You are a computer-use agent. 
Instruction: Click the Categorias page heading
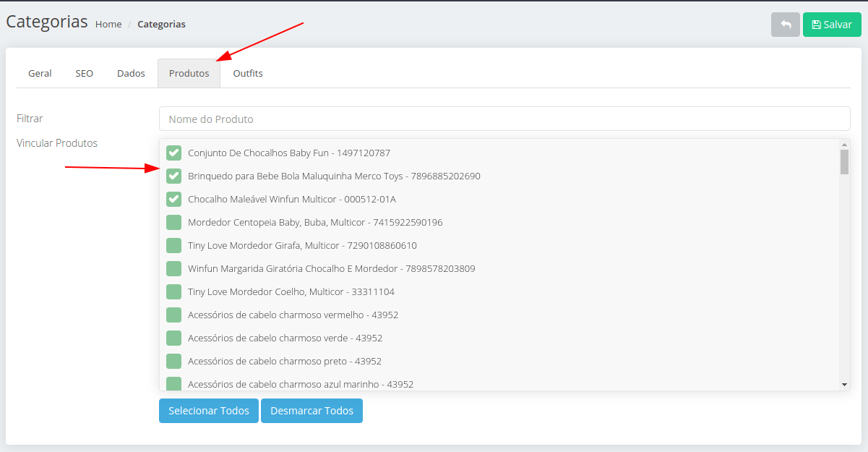[x=47, y=22]
